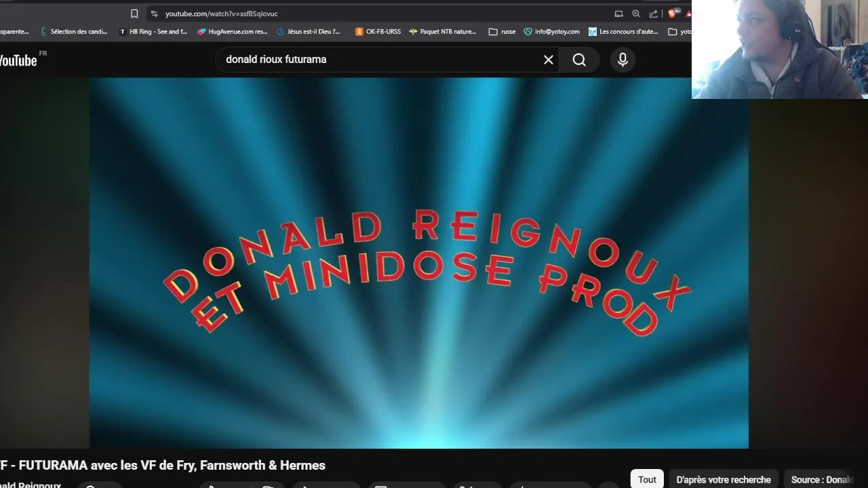868x488 pixels.
Task: Open the 'Les concours d'aute...' bookmark
Action: (x=623, y=31)
